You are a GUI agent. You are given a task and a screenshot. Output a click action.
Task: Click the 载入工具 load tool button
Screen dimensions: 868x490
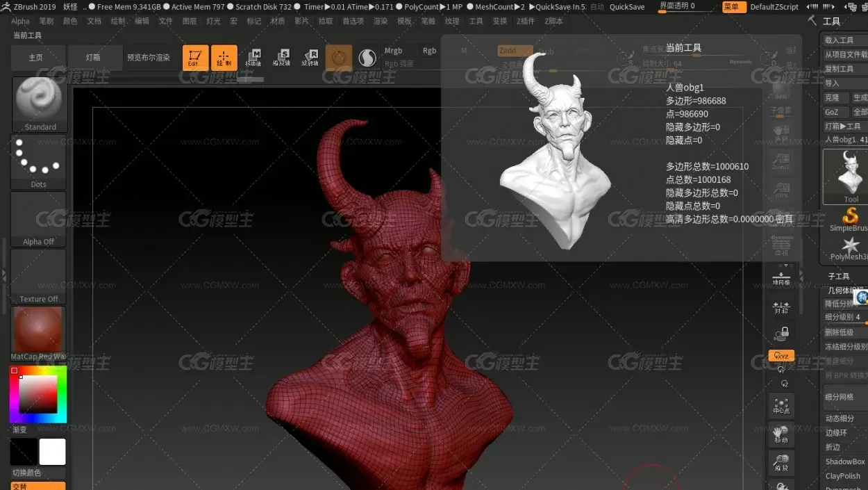(844, 40)
